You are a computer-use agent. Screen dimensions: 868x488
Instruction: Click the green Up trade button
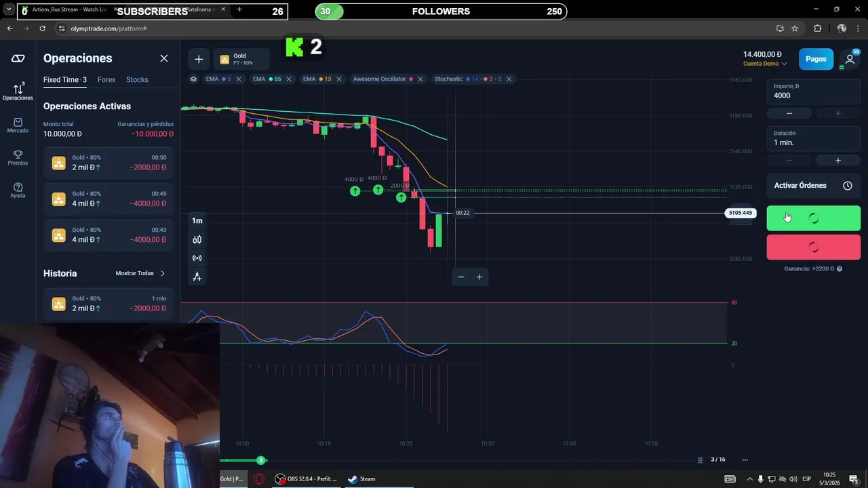pyautogui.click(x=813, y=218)
